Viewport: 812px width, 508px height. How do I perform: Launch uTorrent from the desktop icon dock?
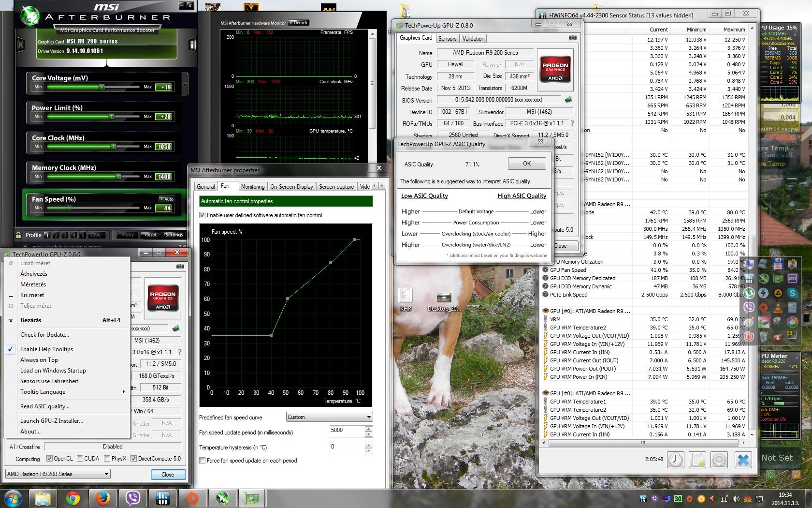pyautogui.click(x=749, y=293)
